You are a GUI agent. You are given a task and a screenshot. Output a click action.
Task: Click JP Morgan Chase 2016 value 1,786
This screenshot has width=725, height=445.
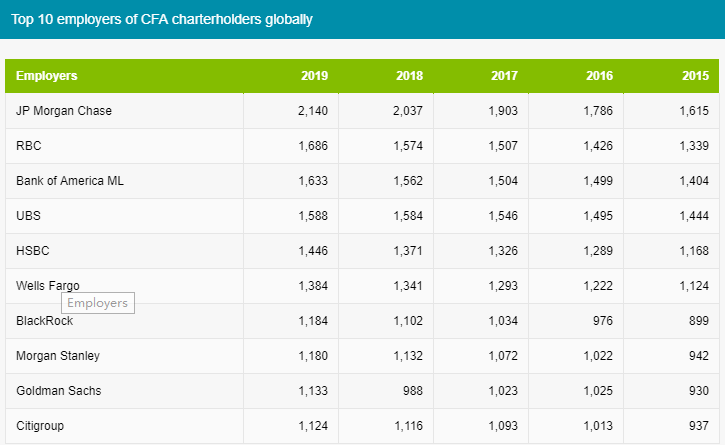click(x=598, y=111)
